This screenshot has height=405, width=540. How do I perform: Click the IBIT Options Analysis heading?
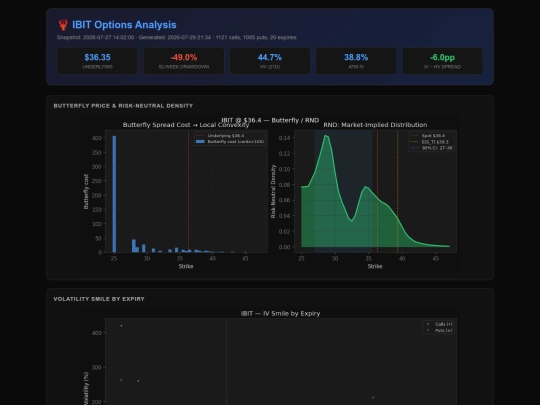pyautogui.click(x=124, y=25)
